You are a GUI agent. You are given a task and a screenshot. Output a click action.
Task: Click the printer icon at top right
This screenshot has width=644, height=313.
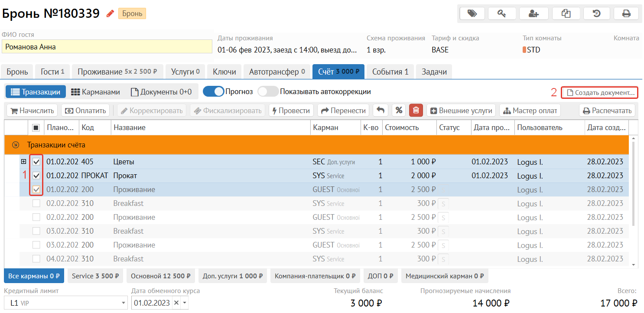(626, 13)
